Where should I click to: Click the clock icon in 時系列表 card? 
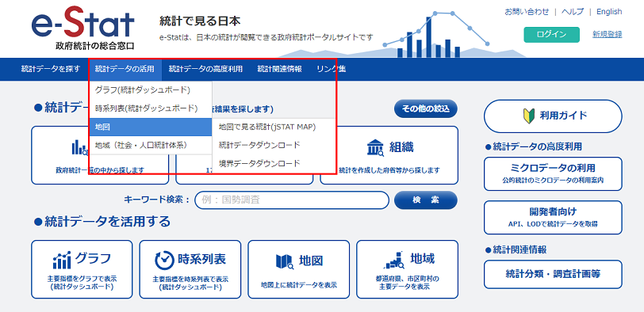click(x=164, y=260)
